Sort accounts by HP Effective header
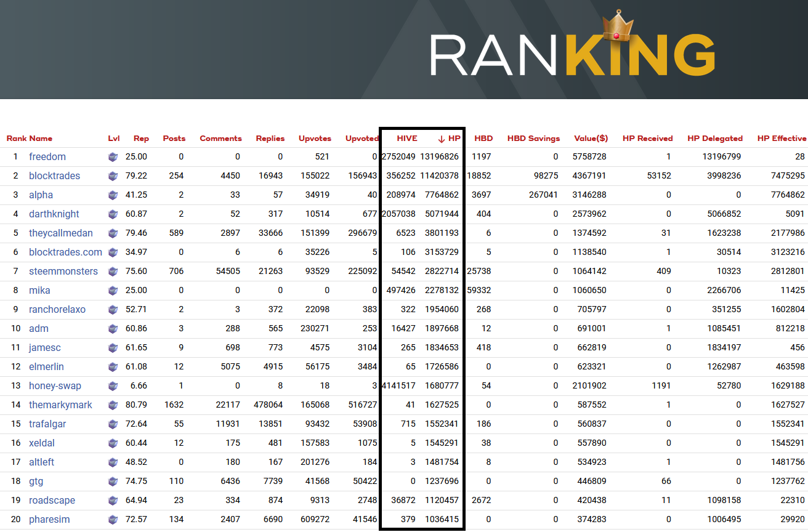The height and width of the screenshot is (532, 808). 782,139
